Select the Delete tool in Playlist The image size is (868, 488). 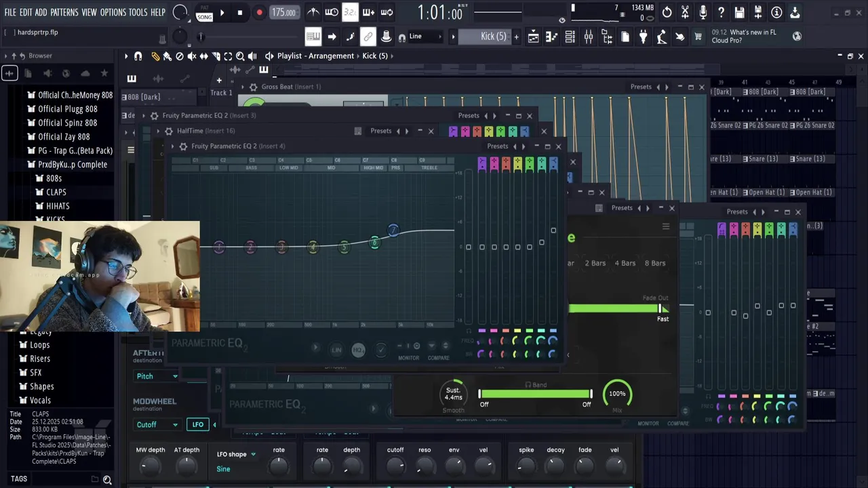click(x=180, y=56)
